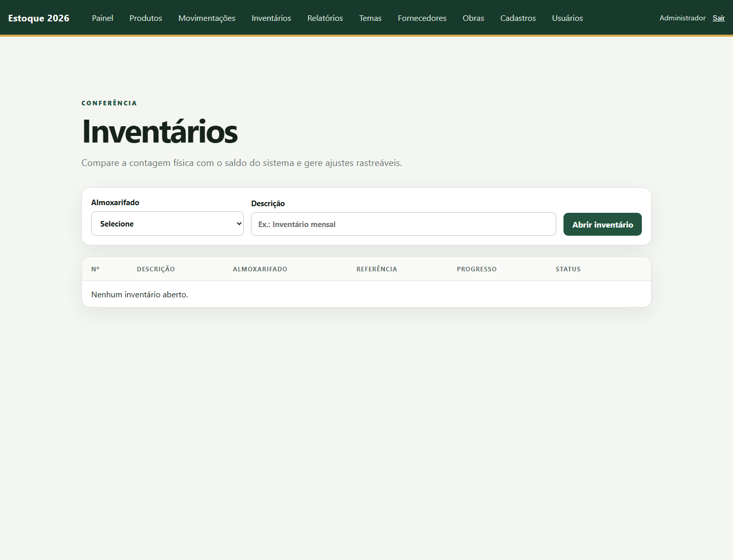Screen dimensions: 733x560
Task: Click the PROGRESSO column header
Action: point(476,269)
